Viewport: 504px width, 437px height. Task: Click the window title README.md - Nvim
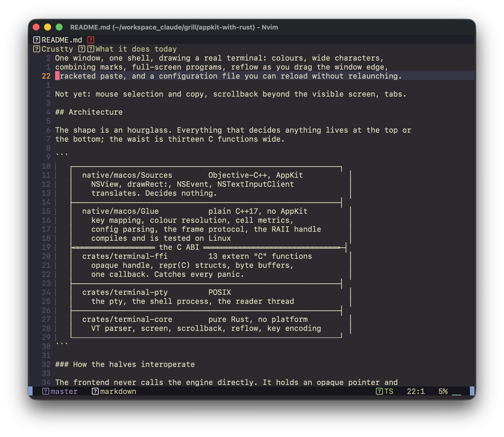pos(174,27)
